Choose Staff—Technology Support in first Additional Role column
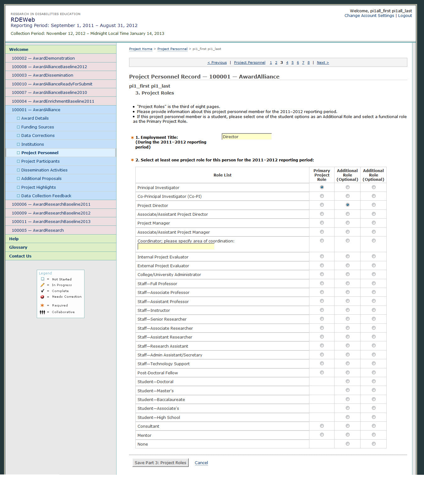This screenshot has width=424, height=504. pyautogui.click(x=347, y=363)
